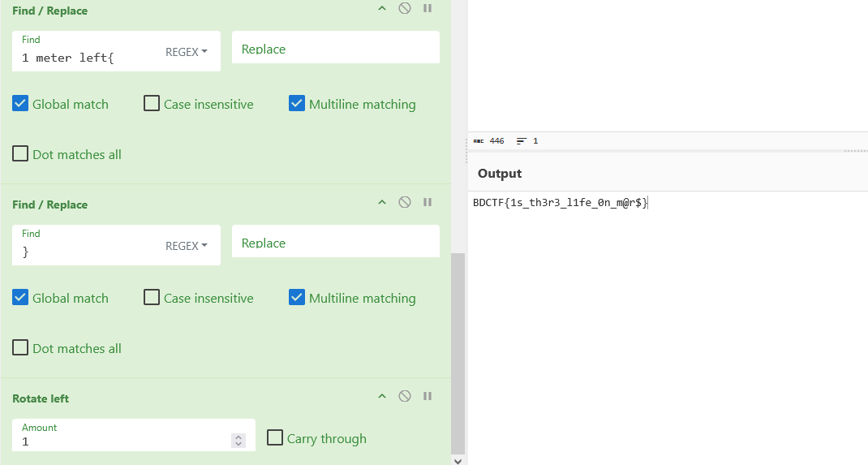Uncheck Multiline matching in first Find / Replace
Image resolution: width=868 pixels, height=465 pixels.
tap(297, 104)
